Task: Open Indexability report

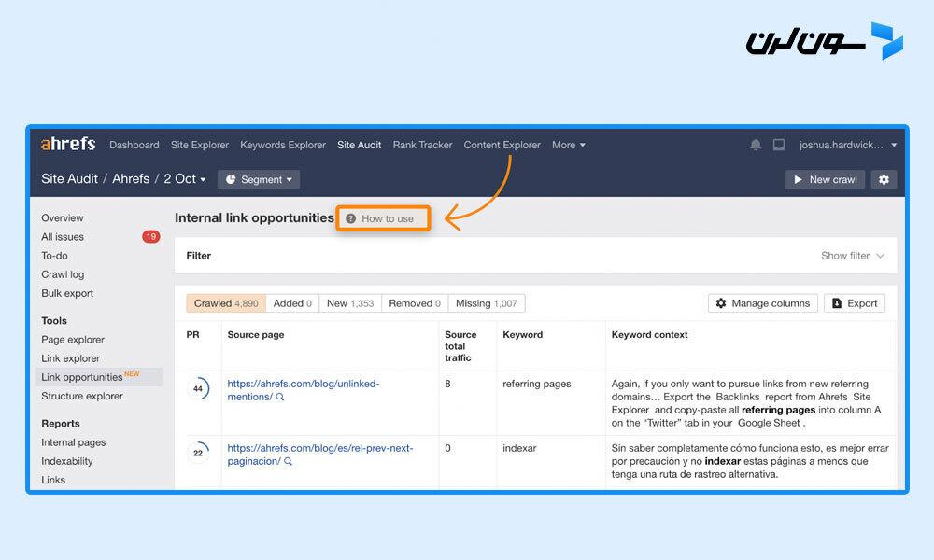Action: [66, 461]
